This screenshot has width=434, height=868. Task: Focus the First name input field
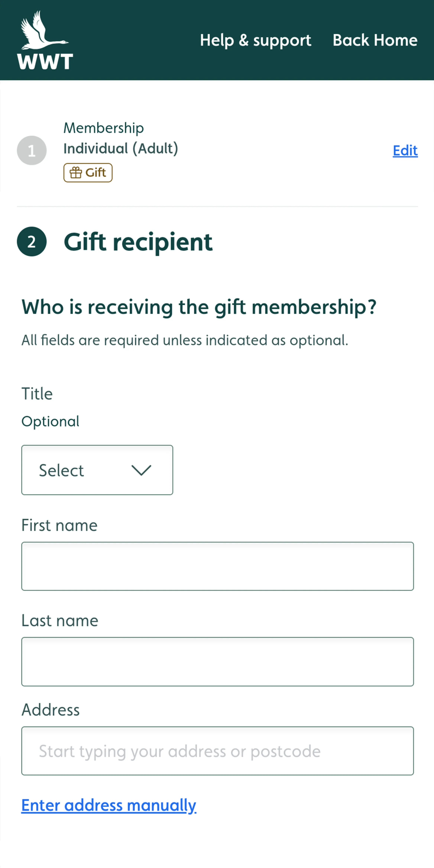click(x=217, y=566)
